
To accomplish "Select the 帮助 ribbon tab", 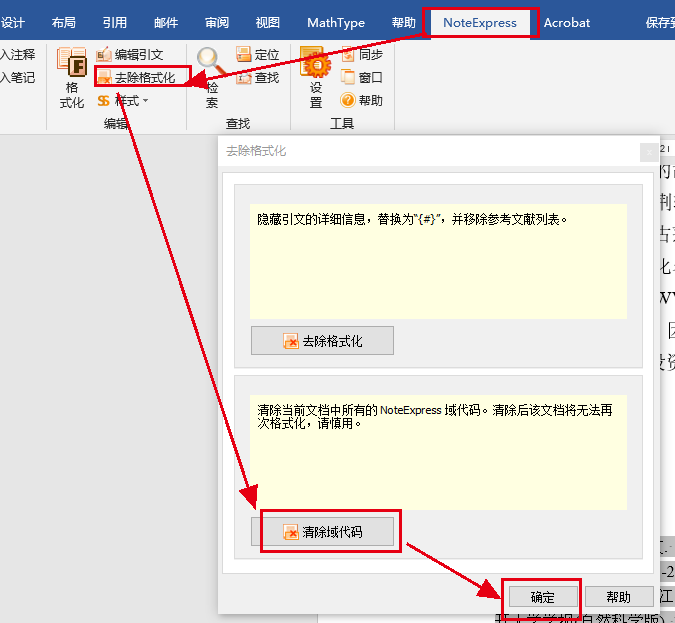I will pyautogui.click(x=403, y=23).
